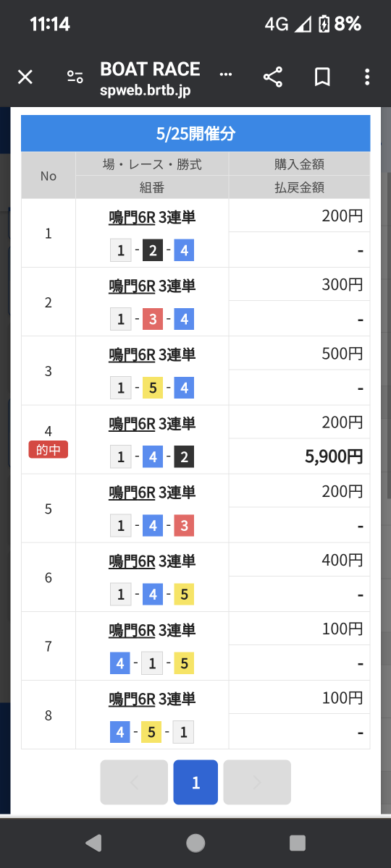
Task: Go to next page arrow button
Action: tap(257, 782)
